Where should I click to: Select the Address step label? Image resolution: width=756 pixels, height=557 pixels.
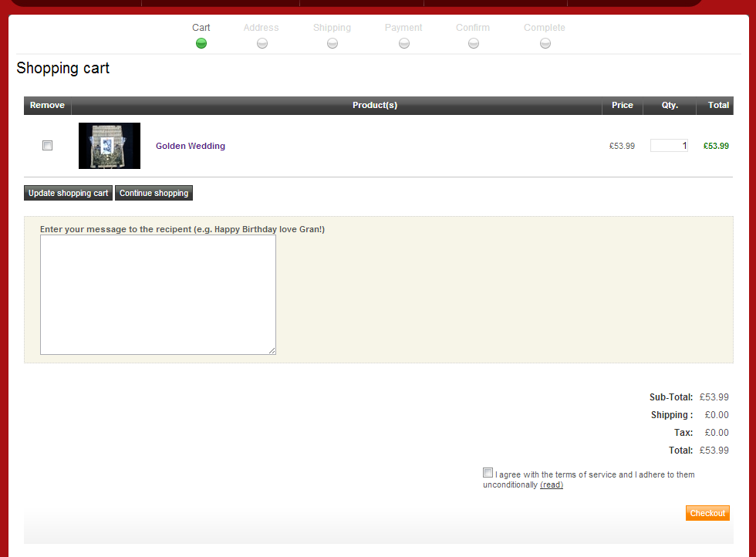[x=261, y=28]
